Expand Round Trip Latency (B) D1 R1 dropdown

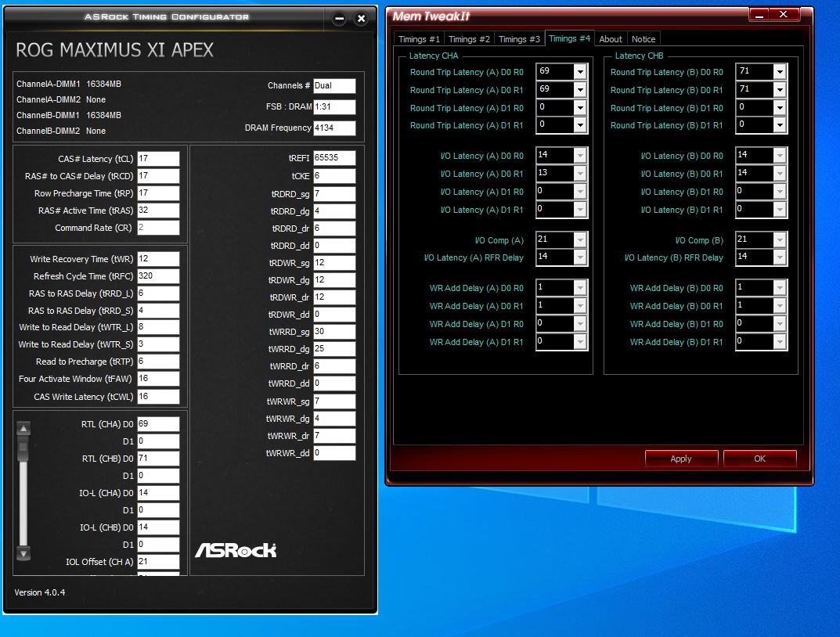[780, 125]
